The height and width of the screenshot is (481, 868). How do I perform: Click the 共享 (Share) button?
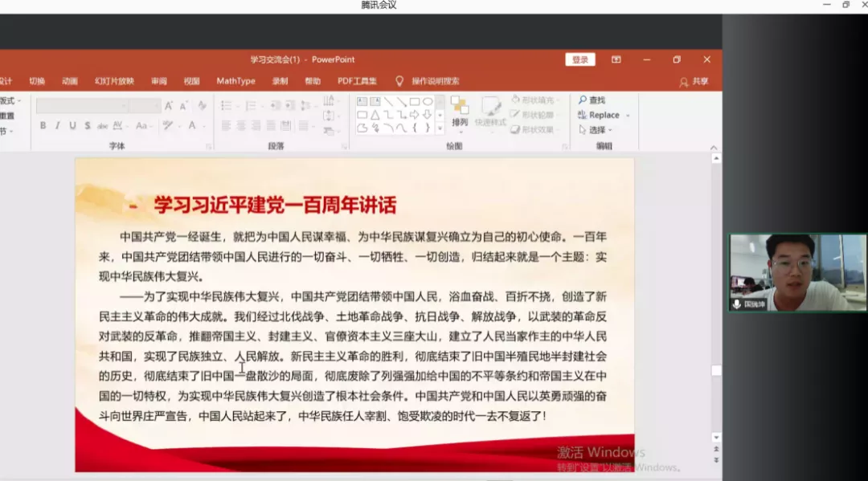(x=694, y=81)
